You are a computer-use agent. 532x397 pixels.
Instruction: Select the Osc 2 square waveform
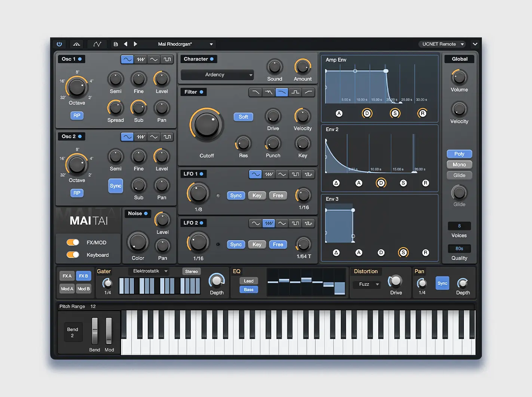[x=167, y=137]
